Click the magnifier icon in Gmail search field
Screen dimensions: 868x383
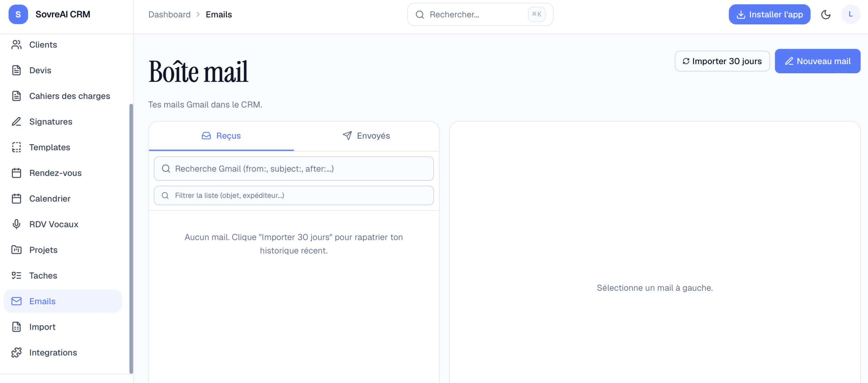(x=166, y=169)
